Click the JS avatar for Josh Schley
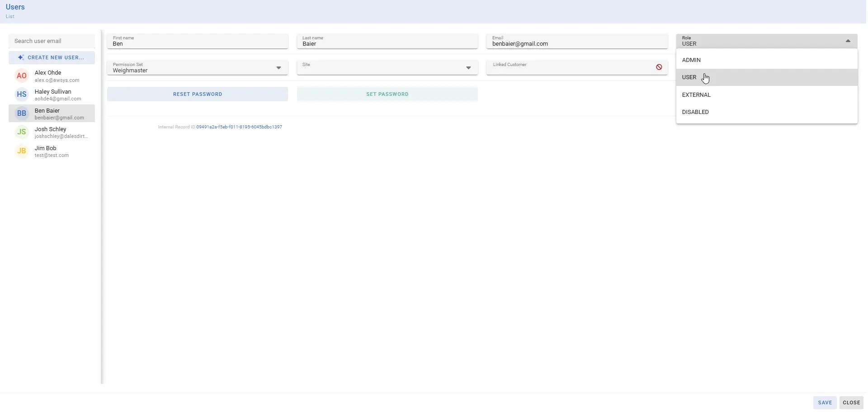The image size is (868, 412). (21, 132)
